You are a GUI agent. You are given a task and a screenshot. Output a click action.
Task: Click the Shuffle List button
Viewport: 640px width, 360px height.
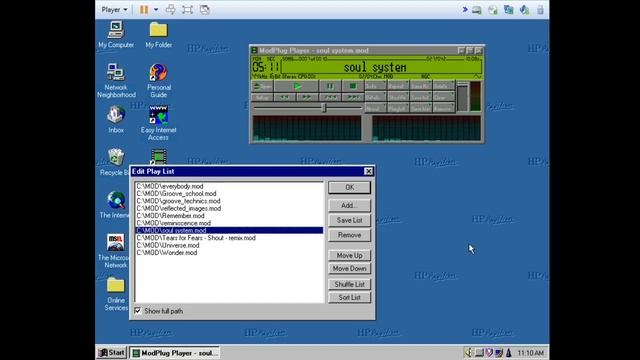tap(349, 284)
